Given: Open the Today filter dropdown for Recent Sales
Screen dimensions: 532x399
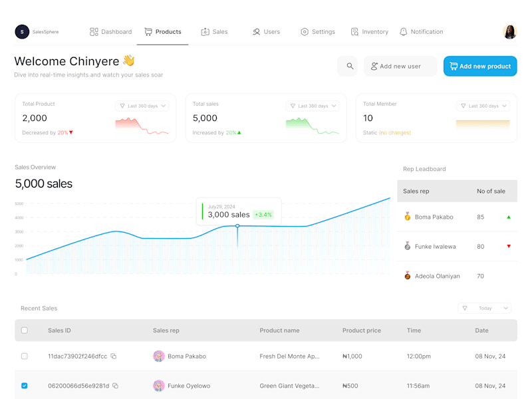Looking at the screenshot, I should (x=485, y=308).
